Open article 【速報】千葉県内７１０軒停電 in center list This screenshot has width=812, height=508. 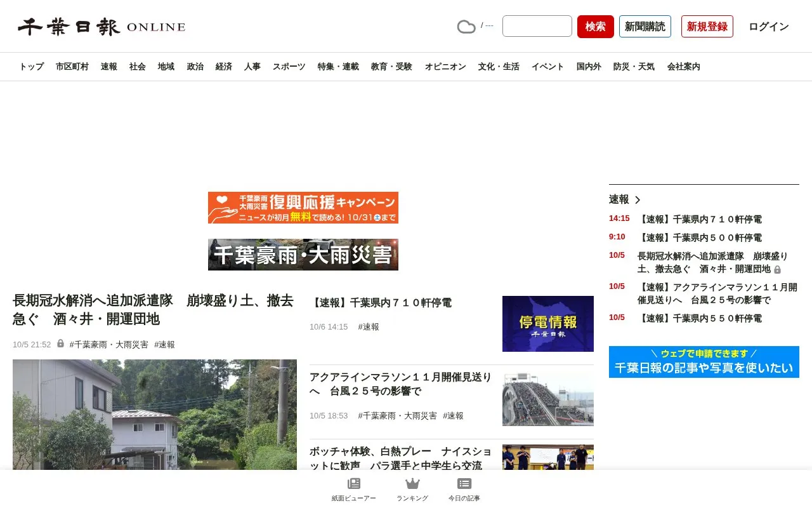pos(381,303)
